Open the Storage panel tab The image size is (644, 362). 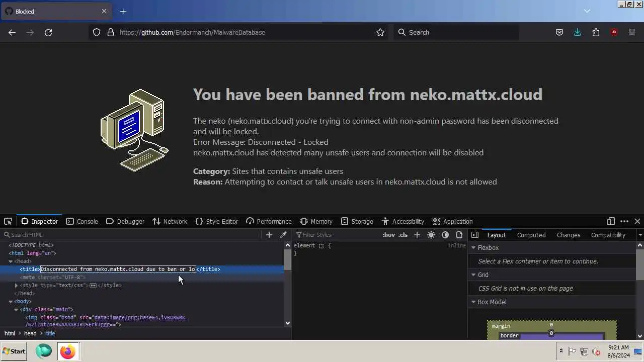(357, 221)
